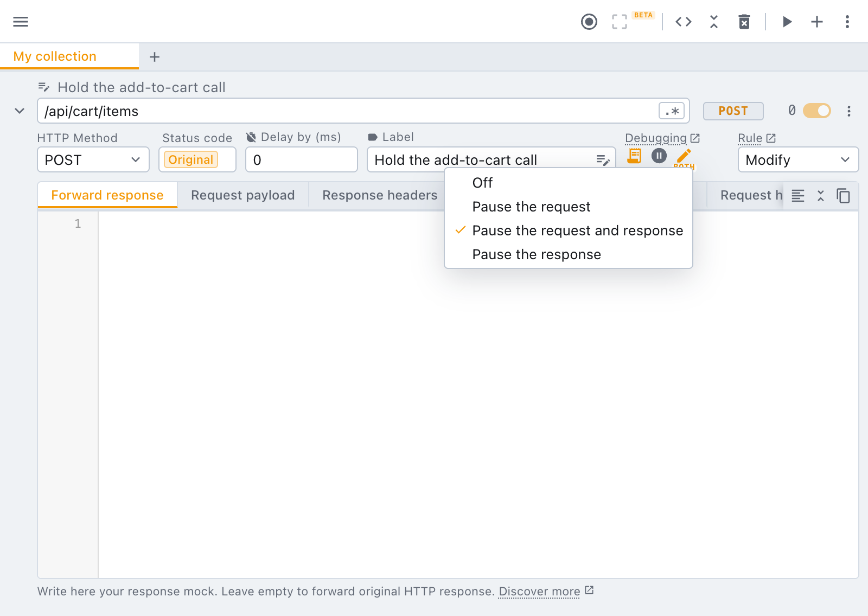Collapse the rule with the chevron arrow
This screenshot has width=868, height=616.
click(x=20, y=111)
